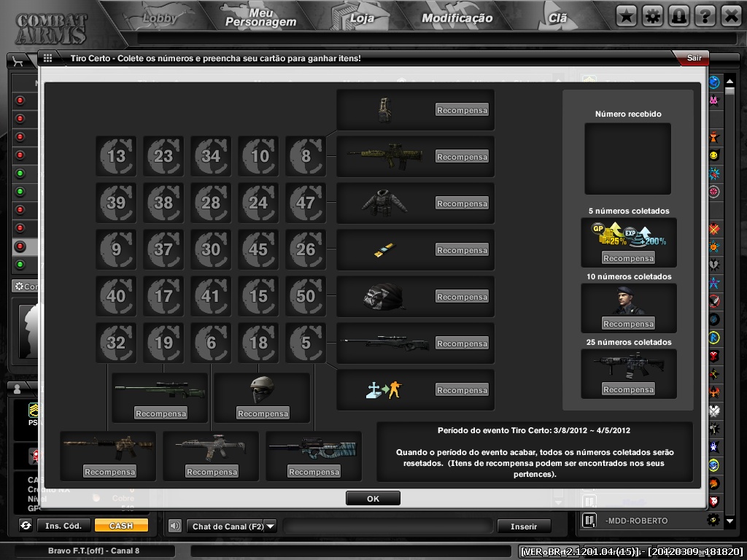The height and width of the screenshot is (560, 747).
Task: Select number tile 50 on the event card
Action: click(x=305, y=296)
